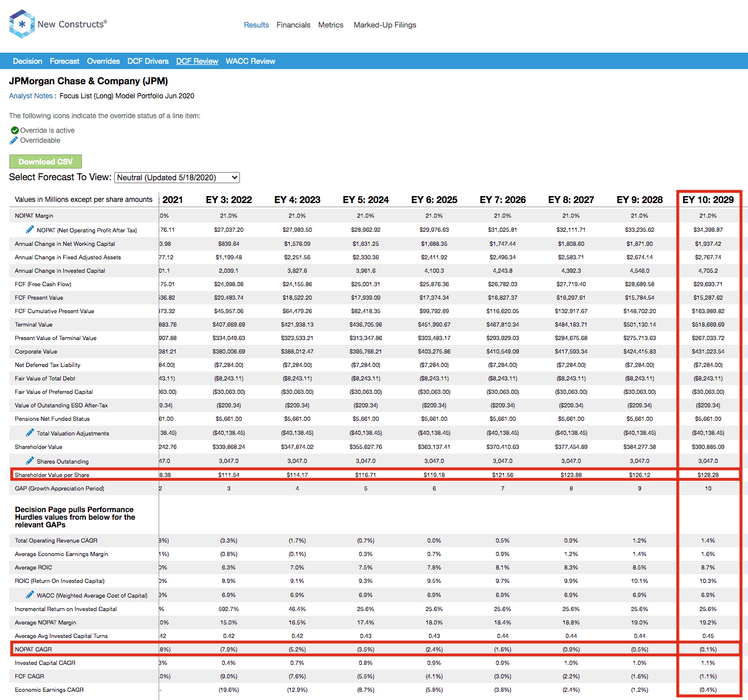The image size is (748, 700).
Task: Click the Invested Capital CAGR label
Action: coord(45,663)
